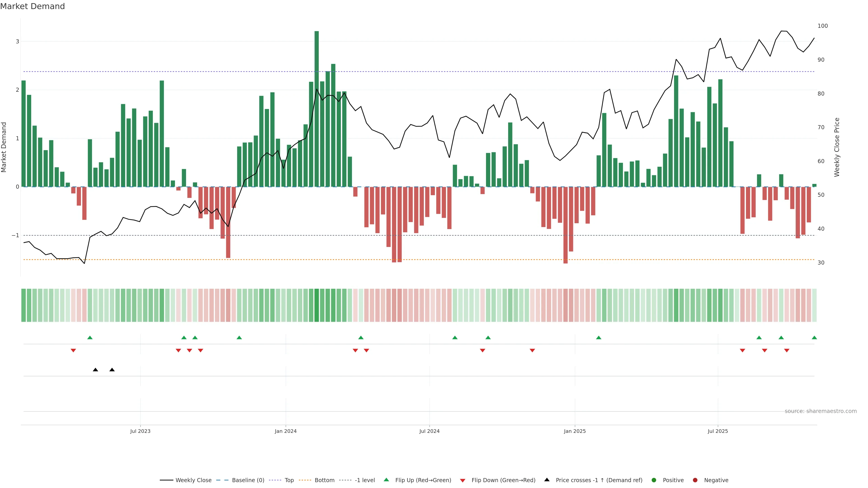This screenshot has height=488, width=868.
Task: Click the darkest green heatmap strip cell
Action: coord(316,305)
